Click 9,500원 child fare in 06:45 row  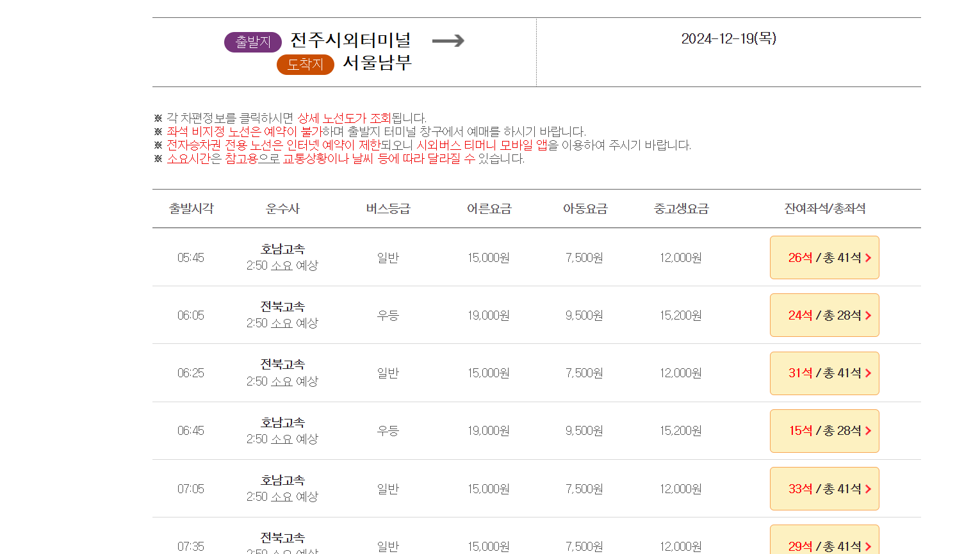[x=585, y=431]
